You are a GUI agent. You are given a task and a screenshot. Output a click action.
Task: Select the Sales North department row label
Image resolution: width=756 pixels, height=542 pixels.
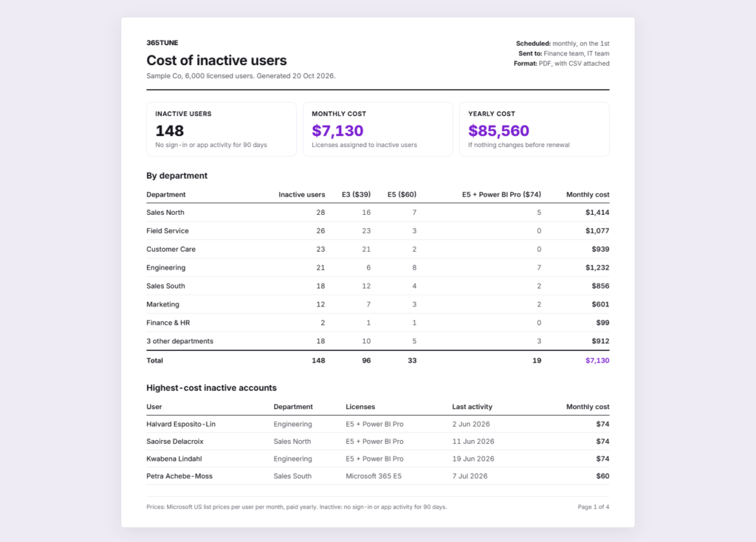165,213
